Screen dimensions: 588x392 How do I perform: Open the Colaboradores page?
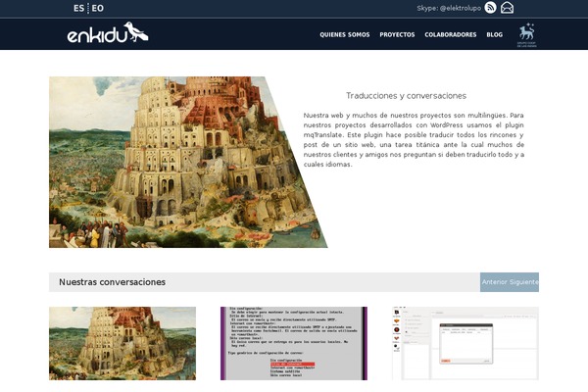coord(451,34)
